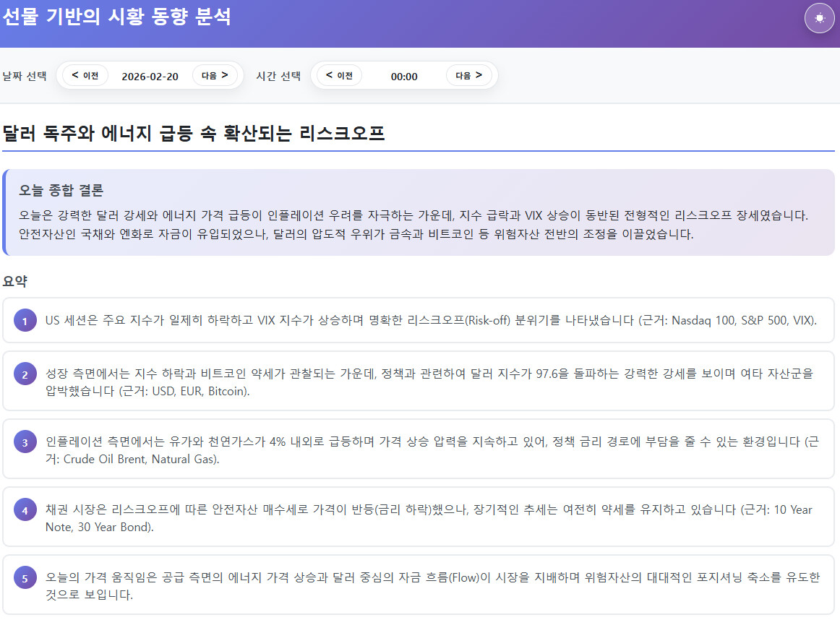This screenshot has height=620, width=840.
Task: Click the 오늘 종합 결론 heading
Action: pos(61,190)
